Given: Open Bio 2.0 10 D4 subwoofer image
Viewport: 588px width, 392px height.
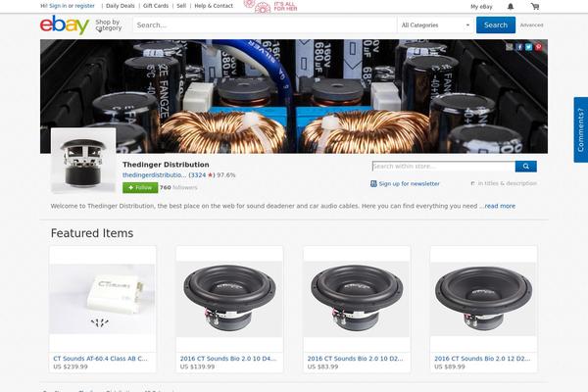Looking at the screenshot, I should 229,299.
